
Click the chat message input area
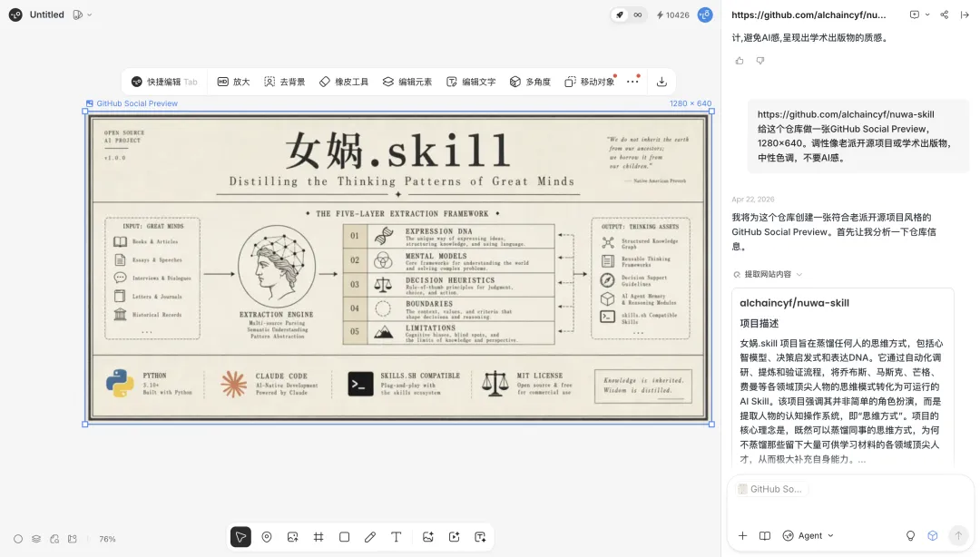pyautogui.click(x=850, y=512)
